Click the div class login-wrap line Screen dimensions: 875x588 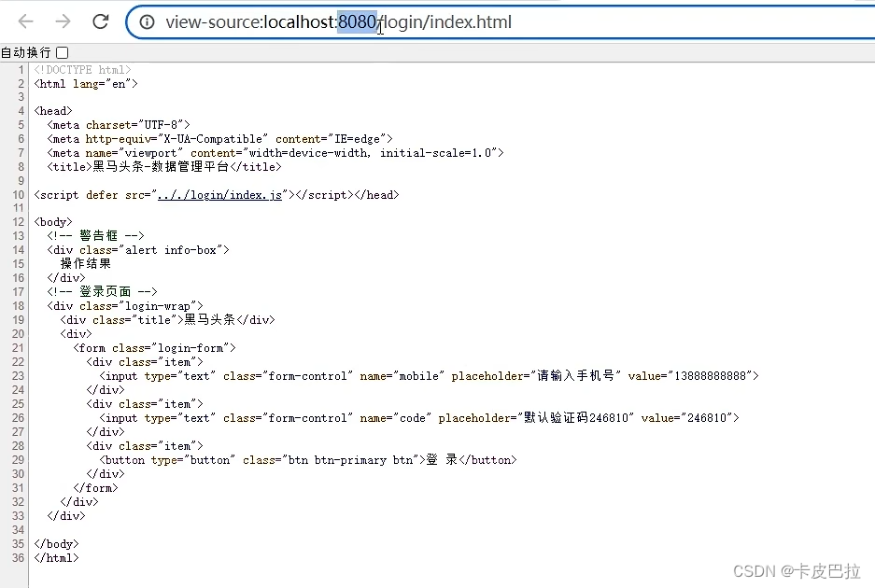[125, 306]
